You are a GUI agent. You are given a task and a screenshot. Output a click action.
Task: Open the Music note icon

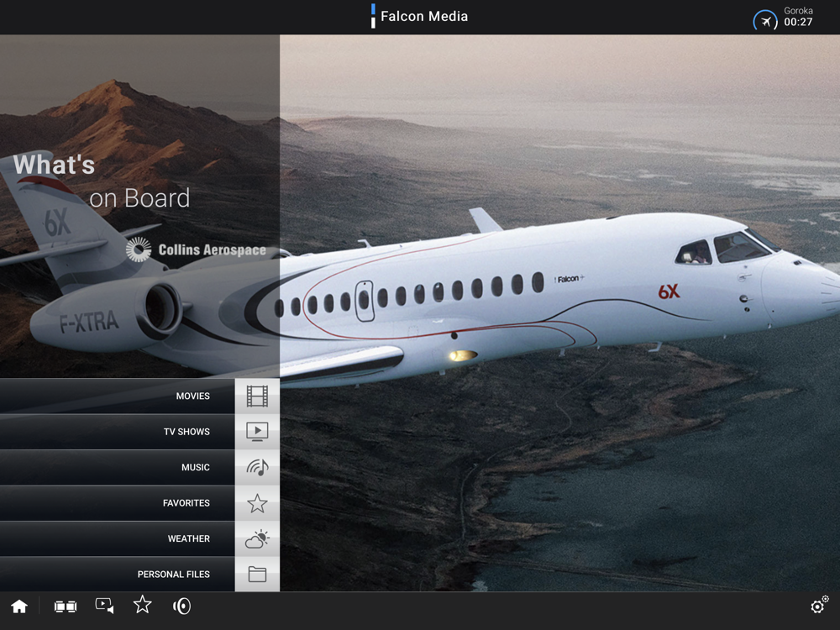pos(257,467)
